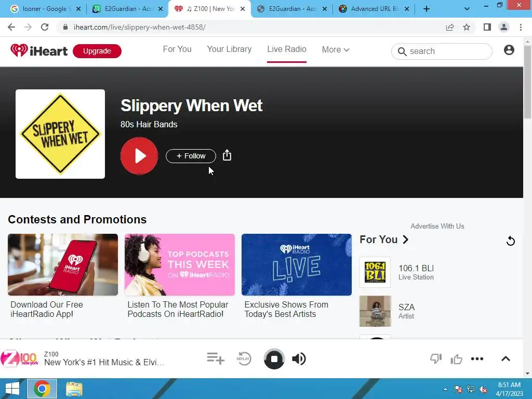Viewport: 532px width, 399px height.
Task: Switch to the For You tab
Action: pyautogui.click(x=177, y=49)
